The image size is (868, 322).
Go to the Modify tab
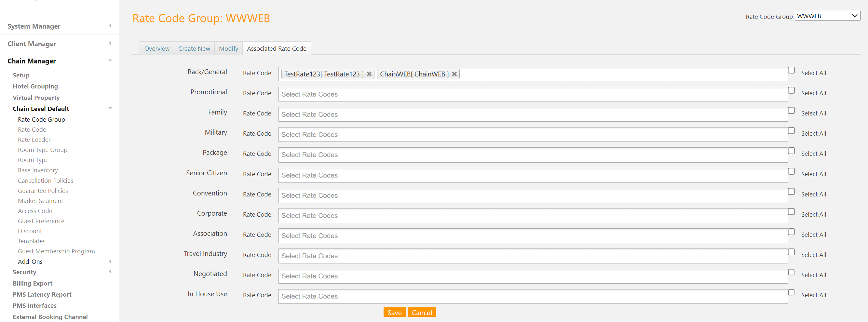[x=228, y=48]
